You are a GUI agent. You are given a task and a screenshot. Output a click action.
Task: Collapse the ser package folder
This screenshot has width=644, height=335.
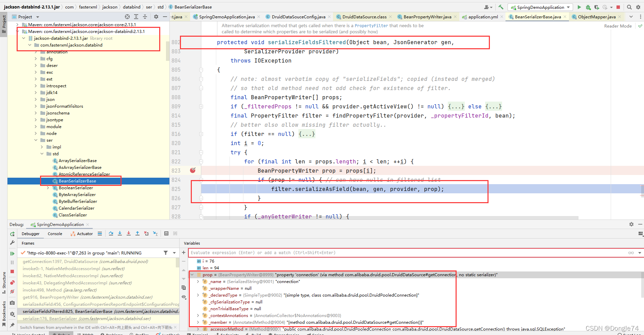coord(36,140)
